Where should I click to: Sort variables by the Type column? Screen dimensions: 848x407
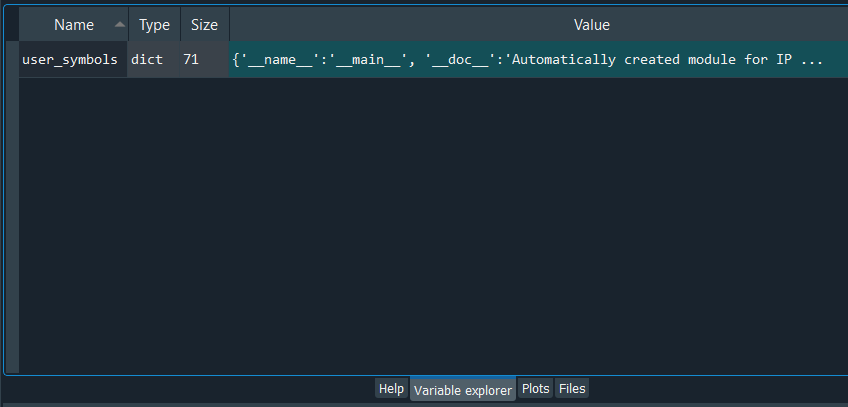[154, 24]
